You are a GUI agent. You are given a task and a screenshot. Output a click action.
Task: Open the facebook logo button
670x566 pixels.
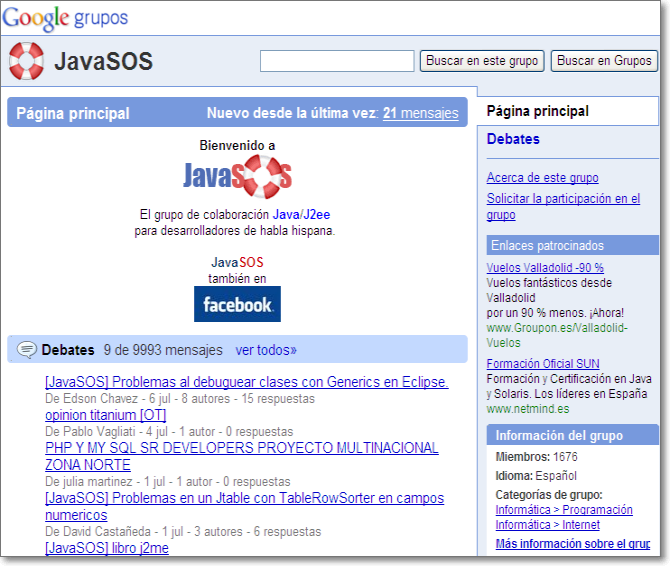coord(237,304)
